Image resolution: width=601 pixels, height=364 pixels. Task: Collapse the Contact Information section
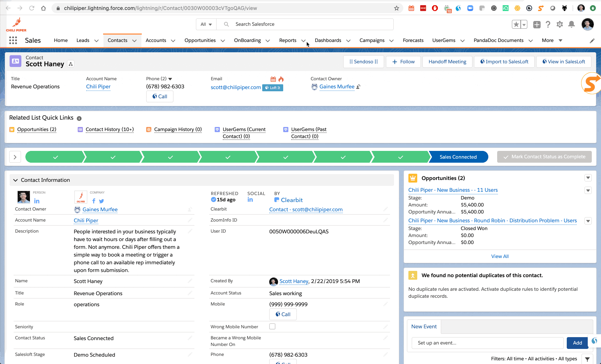(15, 180)
